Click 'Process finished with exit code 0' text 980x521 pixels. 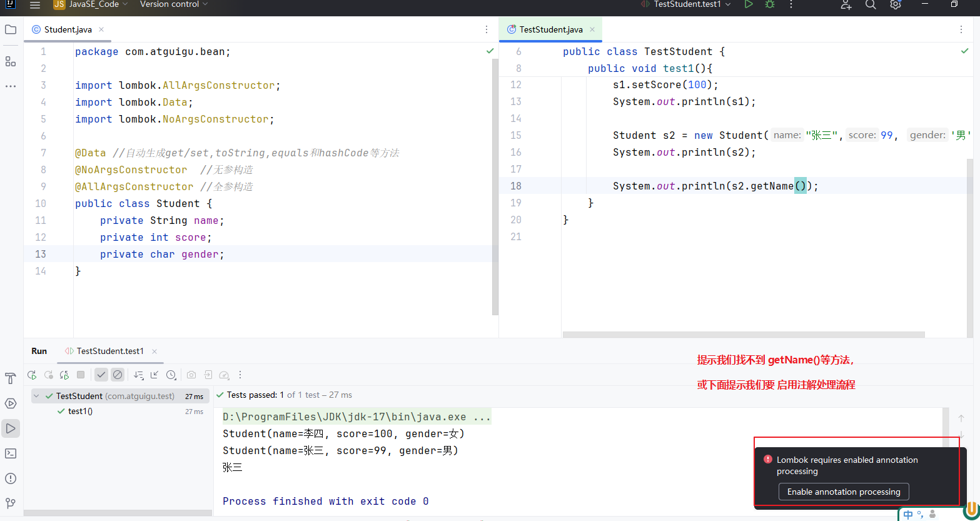tap(326, 501)
